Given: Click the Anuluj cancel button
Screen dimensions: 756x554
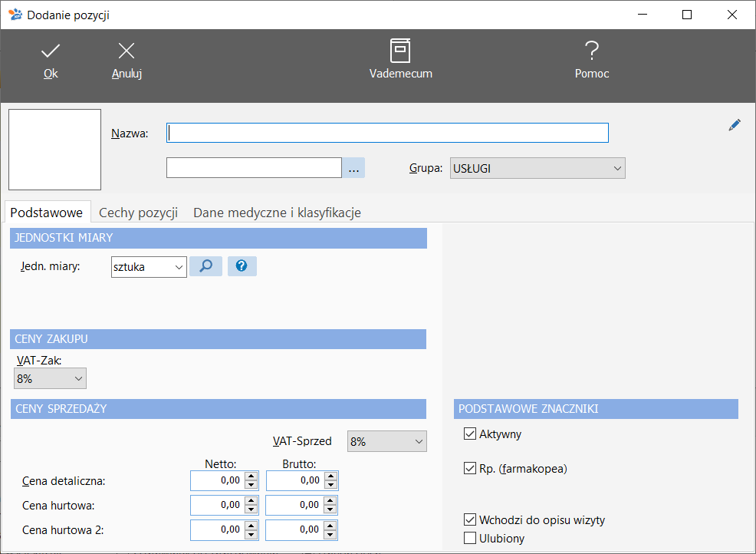Looking at the screenshot, I should (x=127, y=61).
